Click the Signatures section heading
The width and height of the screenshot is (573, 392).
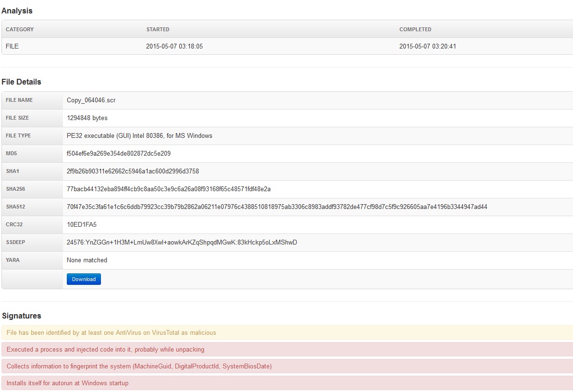22,316
